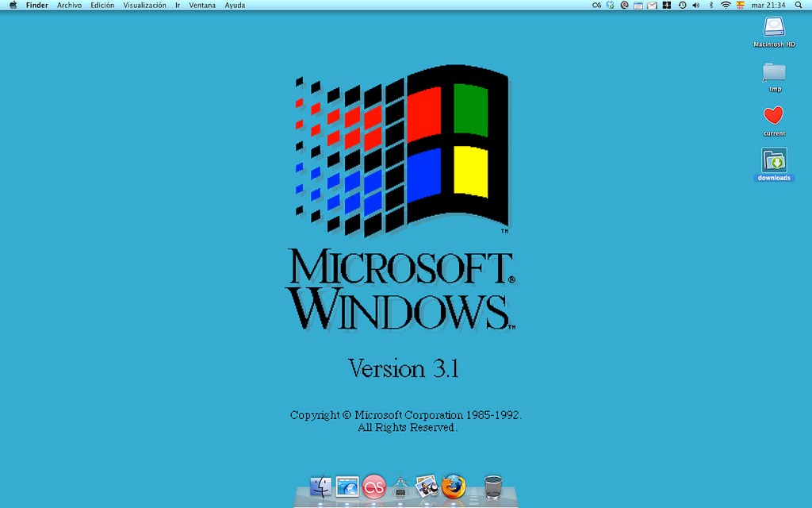The height and width of the screenshot is (508, 812).
Task: Open the volume control in menu bar
Action: (x=696, y=6)
